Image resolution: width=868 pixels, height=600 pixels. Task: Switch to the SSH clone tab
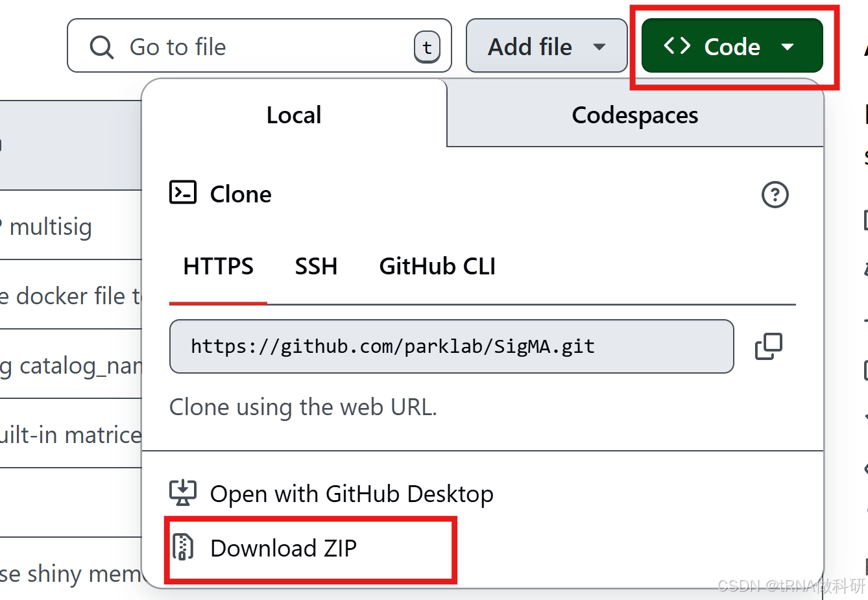pos(316,266)
